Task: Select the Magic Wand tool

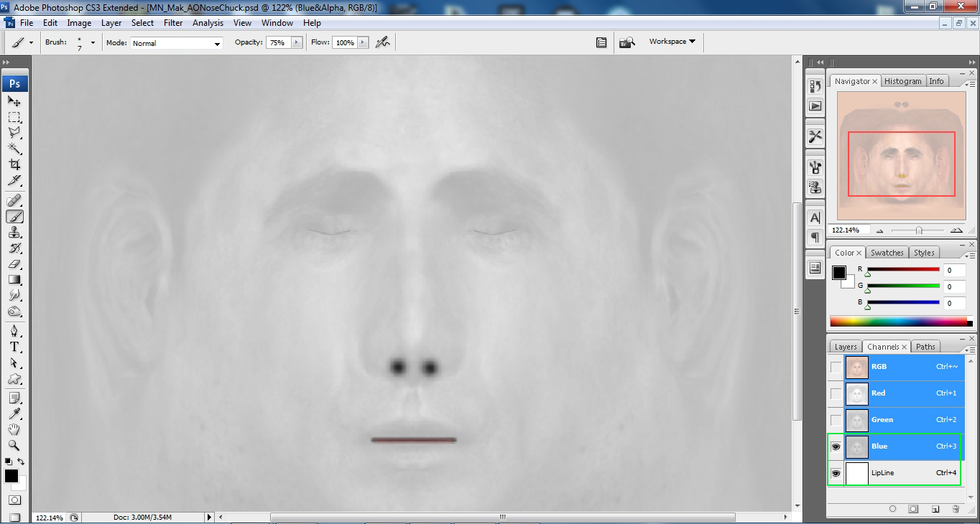Action: click(x=14, y=149)
